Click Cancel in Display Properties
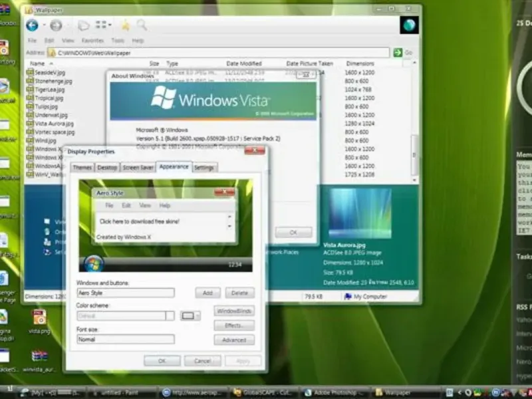The height and width of the screenshot is (399, 532). pyautogui.click(x=203, y=360)
